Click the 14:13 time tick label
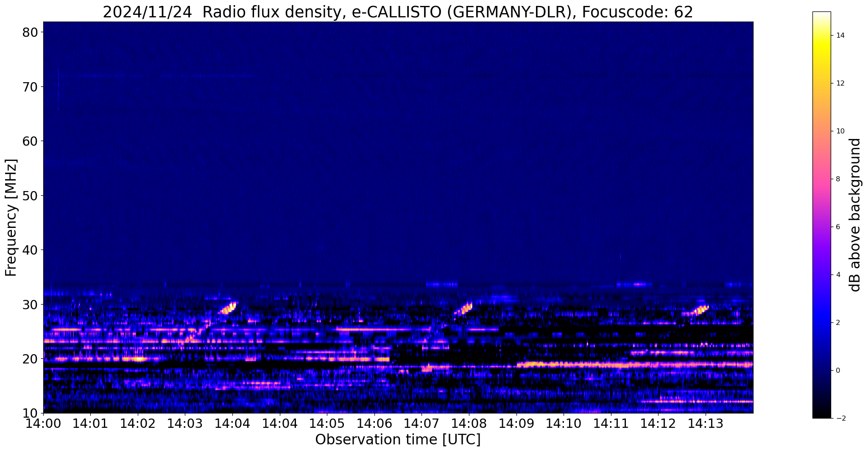 pos(706,423)
